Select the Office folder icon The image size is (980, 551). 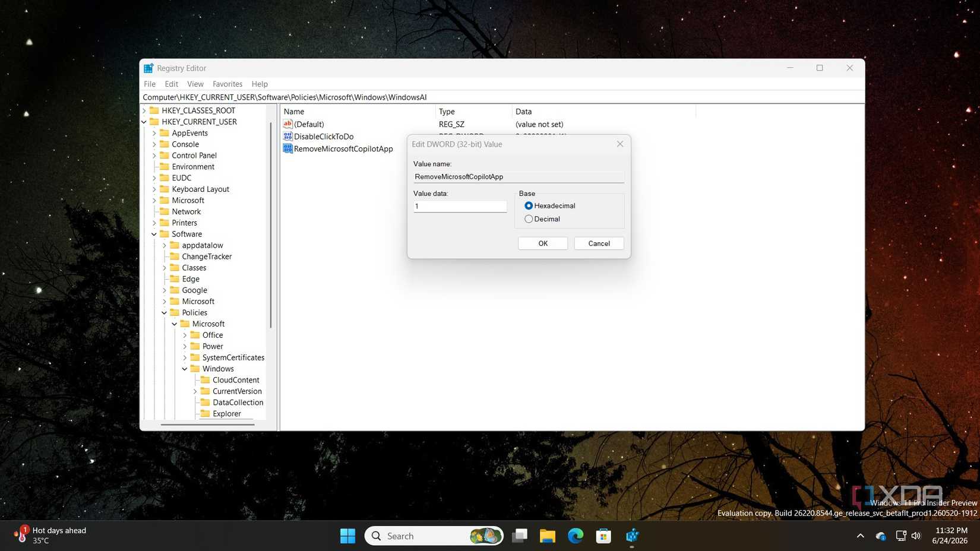coord(195,335)
